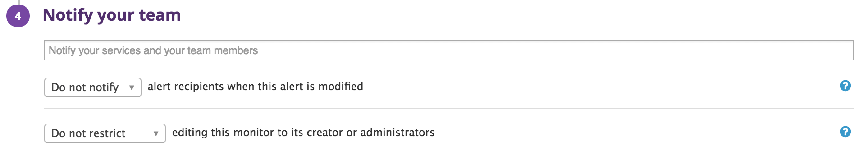The image size is (868, 165).
Task: Click the divider between the two options
Action: point(449,109)
